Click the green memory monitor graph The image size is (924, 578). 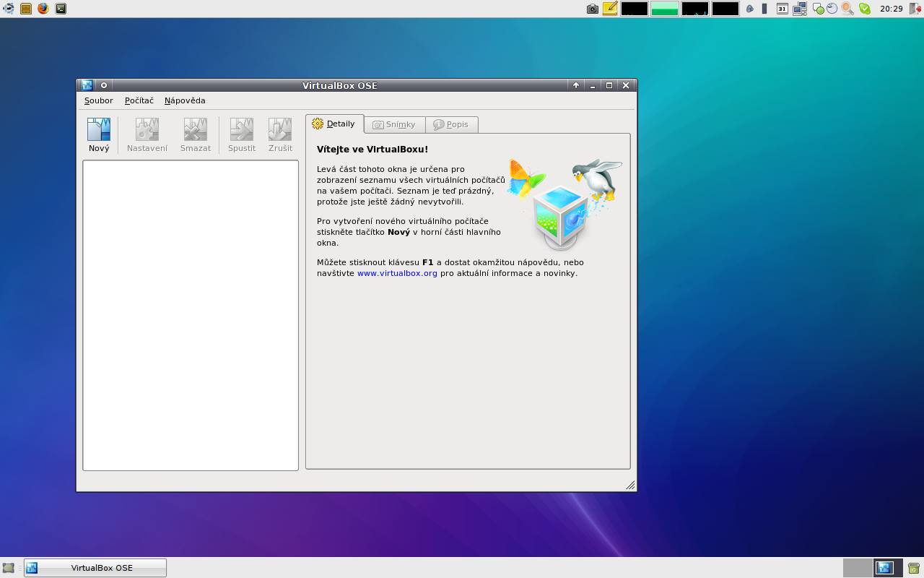coord(665,9)
